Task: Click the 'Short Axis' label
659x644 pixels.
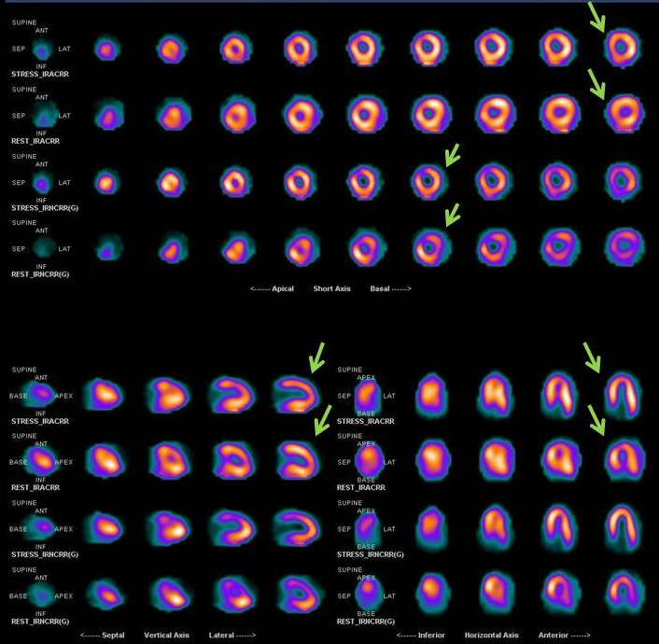Action: tap(331, 288)
